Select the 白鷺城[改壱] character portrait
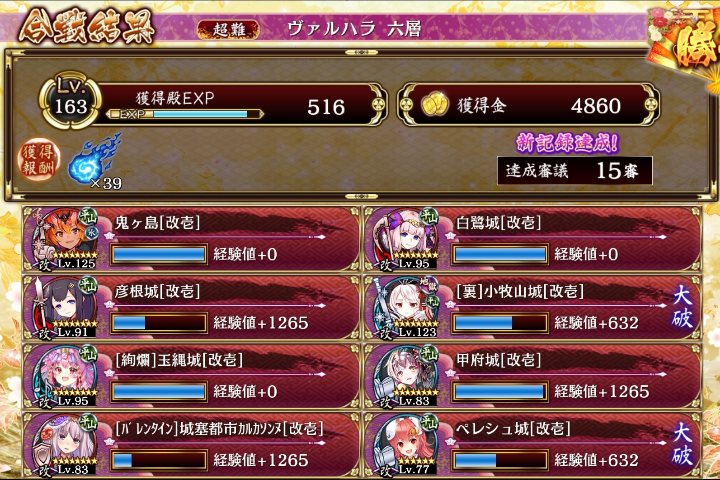This screenshot has width=720, height=480. (404, 239)
